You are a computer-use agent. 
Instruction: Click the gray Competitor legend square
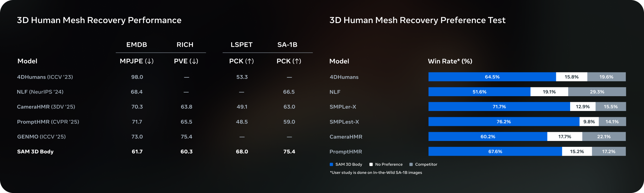pos(411,164)
